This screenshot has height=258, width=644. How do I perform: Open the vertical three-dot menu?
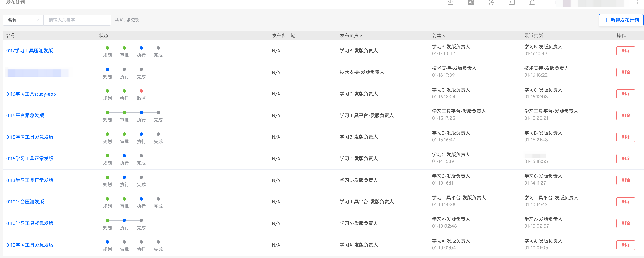coord(637,2)
